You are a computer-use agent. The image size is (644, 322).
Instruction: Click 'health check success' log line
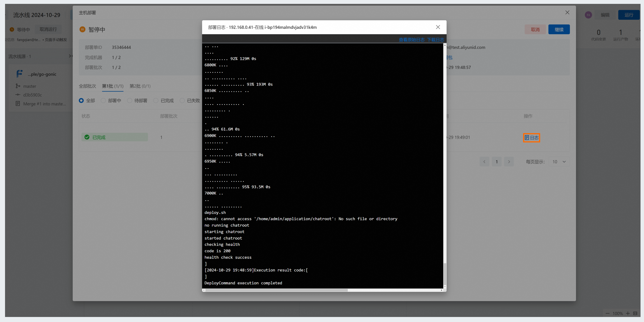click(x=228, y=257)
